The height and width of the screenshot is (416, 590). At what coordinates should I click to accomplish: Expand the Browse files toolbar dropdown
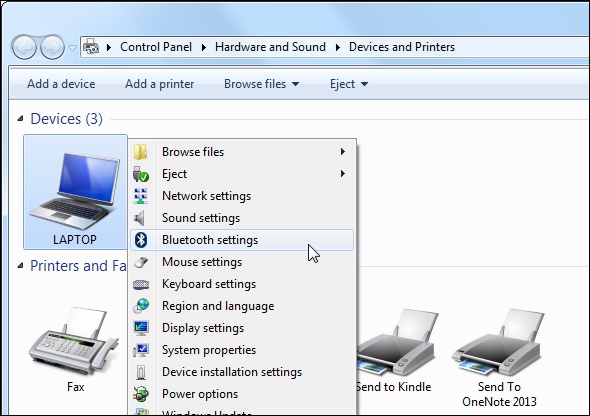[296, 84]
